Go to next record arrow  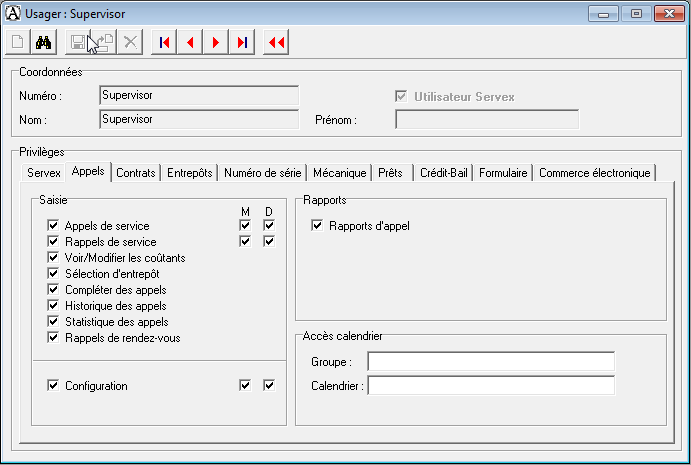coord(216,42)
